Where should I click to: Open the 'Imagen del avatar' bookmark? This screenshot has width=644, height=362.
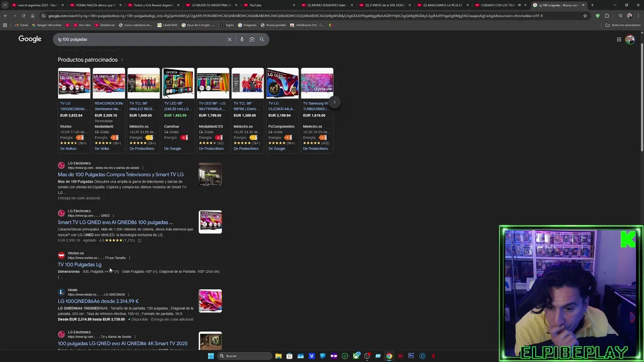pyautogui.click(x=46, y=25)
